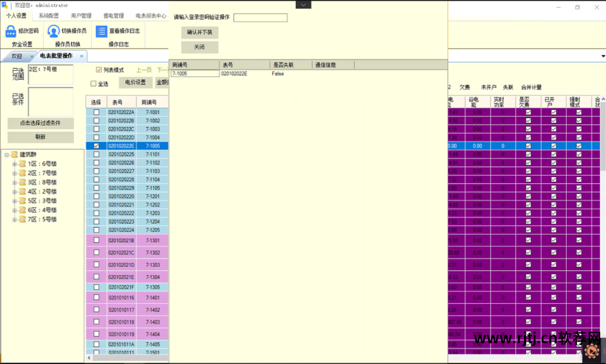Click the vertical scrollbar up arrow of the table
The image size is (606, 364).
coord(603,99)
